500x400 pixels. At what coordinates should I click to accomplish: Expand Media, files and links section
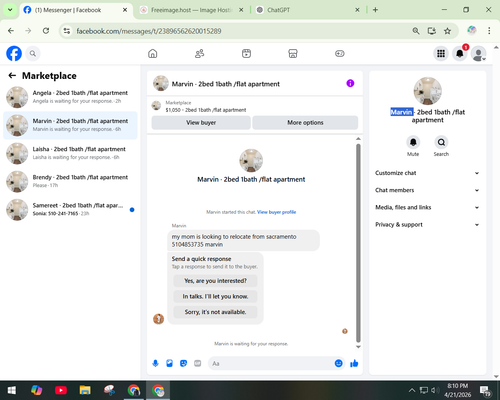[x=427, y=207]
